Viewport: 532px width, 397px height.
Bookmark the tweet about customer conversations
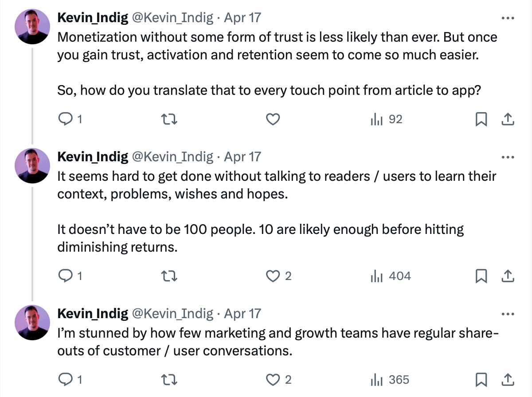[481, 380]
